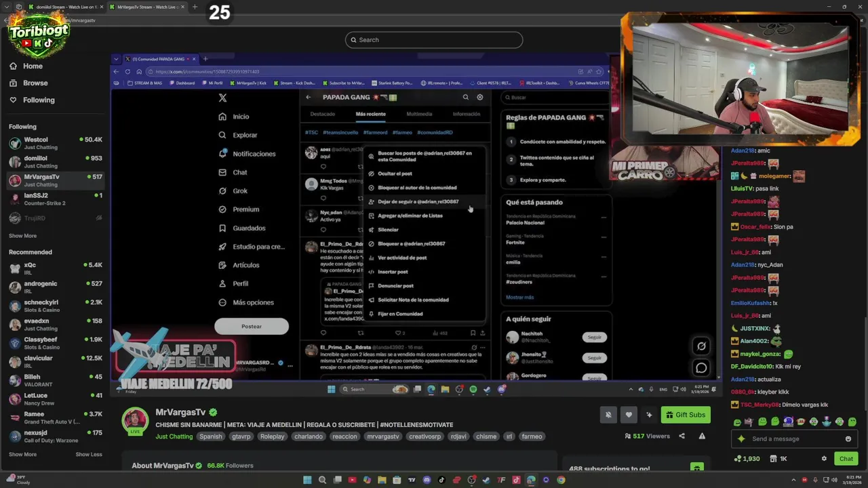Open clavicular recommended channel
The width and height of the screenshot is (868, 488).
pyautogui.click(x=55, y=361)
